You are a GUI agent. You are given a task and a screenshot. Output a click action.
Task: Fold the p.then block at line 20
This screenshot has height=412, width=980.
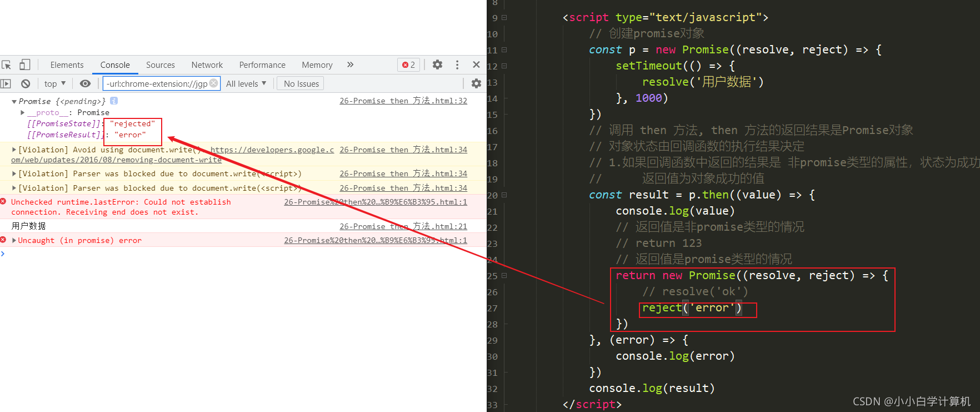pyautogui.click(x=504, y=195)
